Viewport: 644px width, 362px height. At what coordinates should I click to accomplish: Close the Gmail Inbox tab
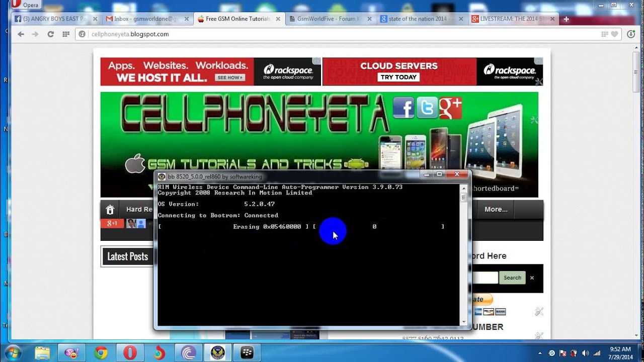point(187,19)
